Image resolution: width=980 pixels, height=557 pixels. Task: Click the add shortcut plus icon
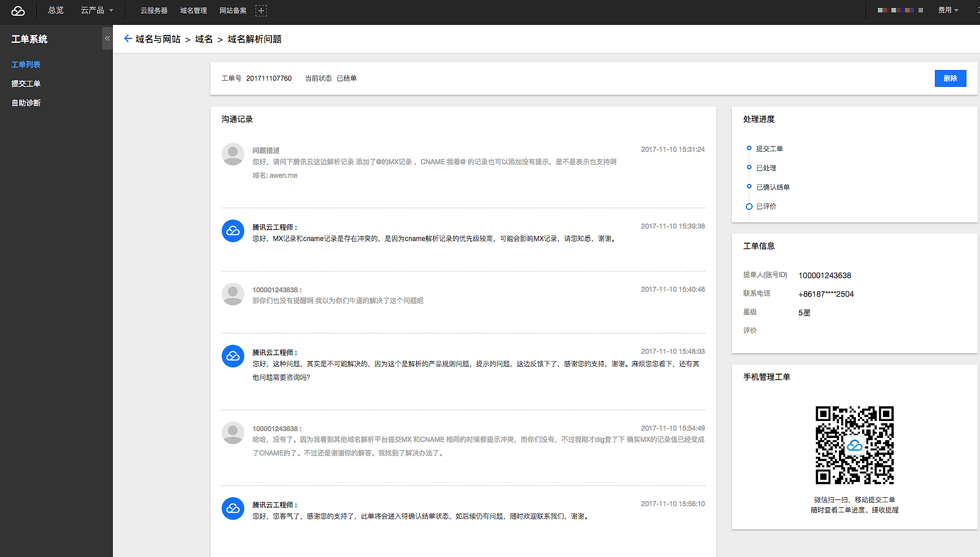pyautogui.click(x=261, y=11)
